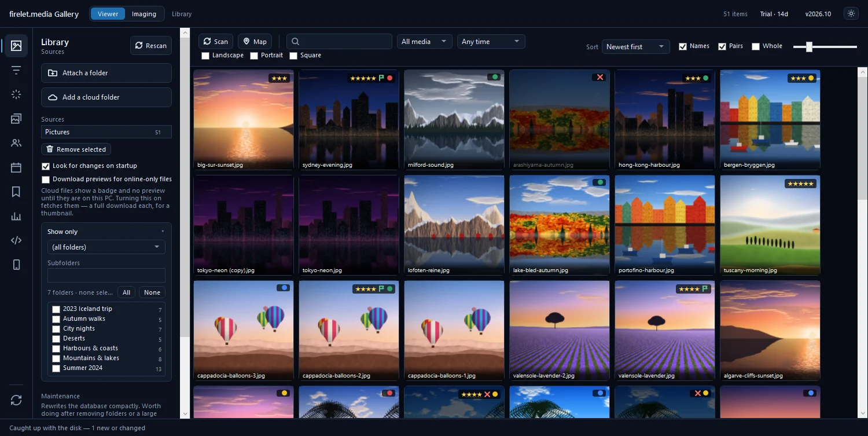
Task: Toggle the Square checkbox
Action: pos(293,56)
